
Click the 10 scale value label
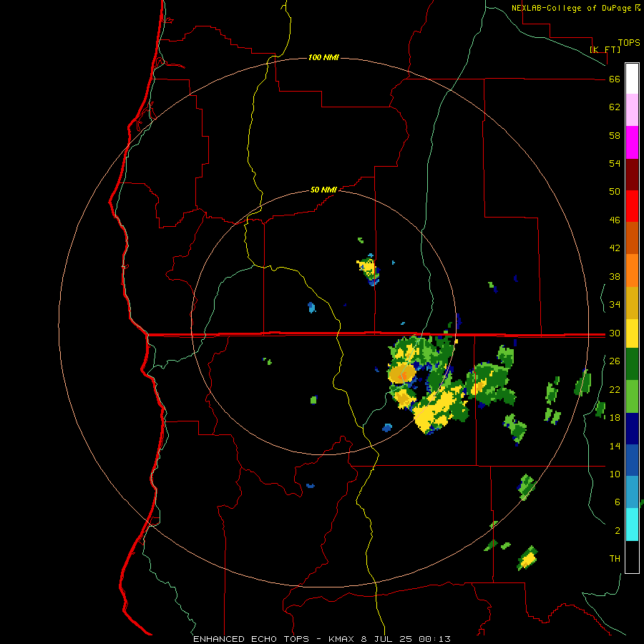coord(615,474)
